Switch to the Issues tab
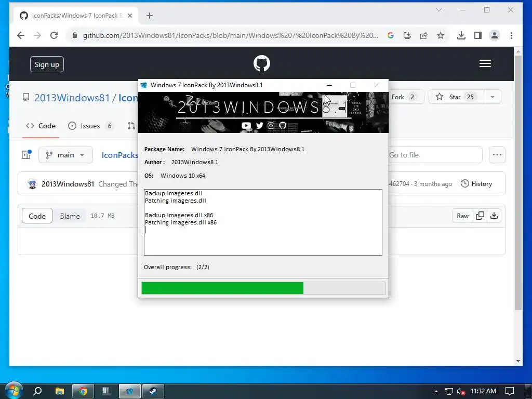532x399 pixels. pos(90,126)
